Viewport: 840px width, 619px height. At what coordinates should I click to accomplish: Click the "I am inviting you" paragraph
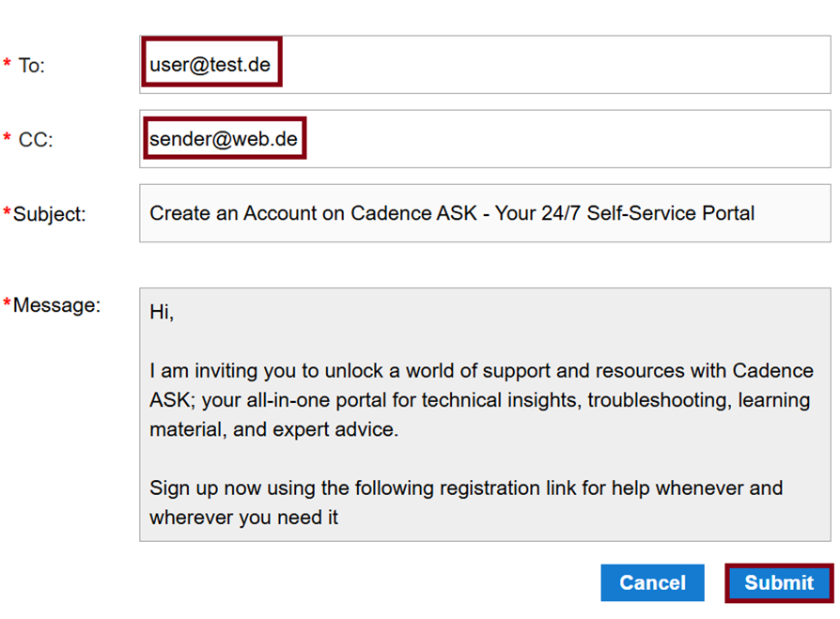coord(479,399)
